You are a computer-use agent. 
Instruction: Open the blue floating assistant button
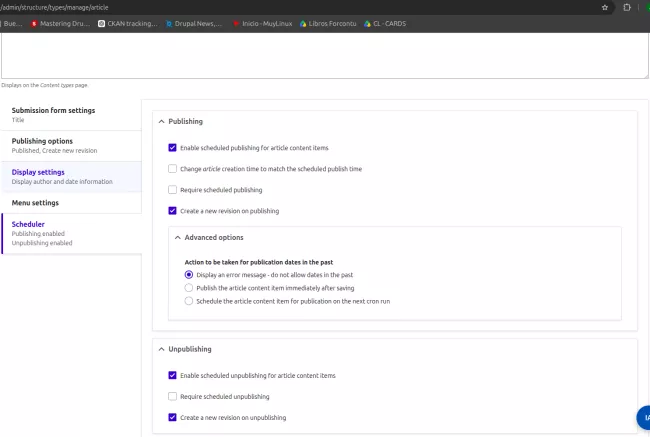pos(644,418)
